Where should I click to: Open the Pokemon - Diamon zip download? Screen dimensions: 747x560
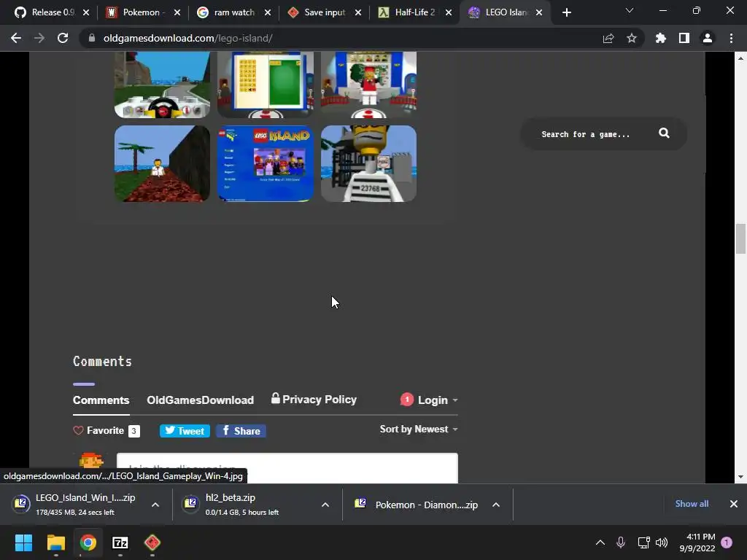pyautogui.click(x=417, y=505)
